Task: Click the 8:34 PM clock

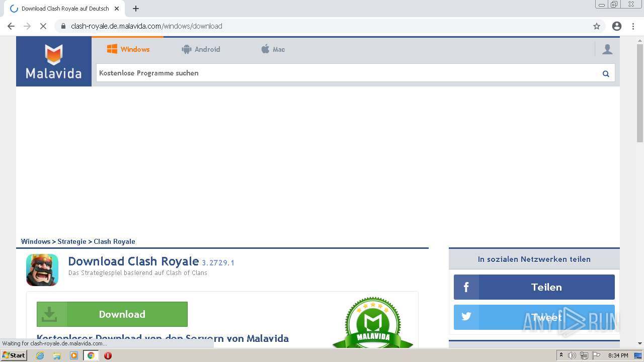Action: [x=618, y=355]
